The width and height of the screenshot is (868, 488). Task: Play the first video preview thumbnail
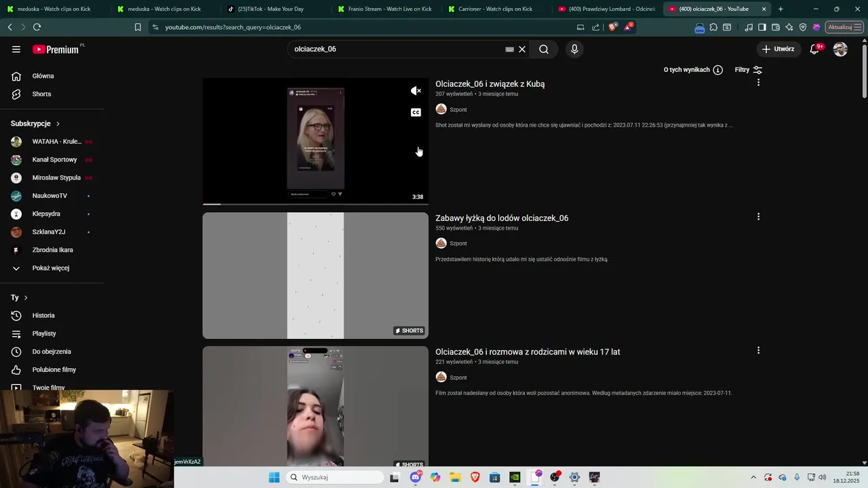[315, 141]
